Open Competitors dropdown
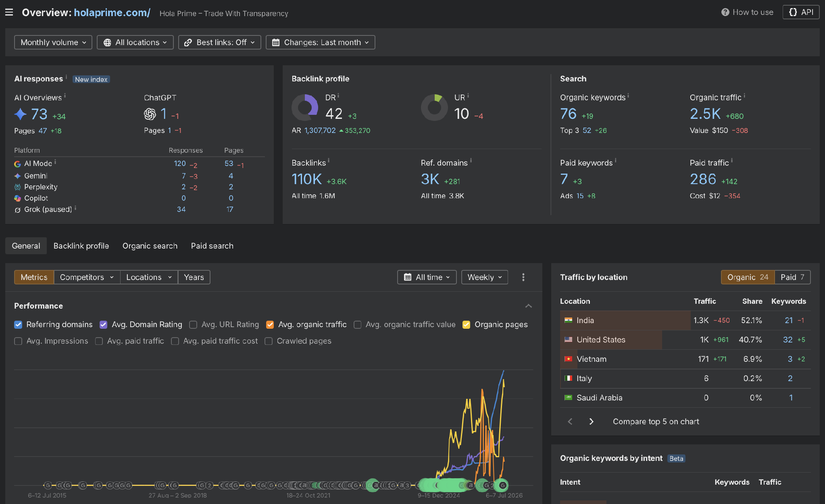Viewport: 825px width, 504px height. tap(87, 277)
